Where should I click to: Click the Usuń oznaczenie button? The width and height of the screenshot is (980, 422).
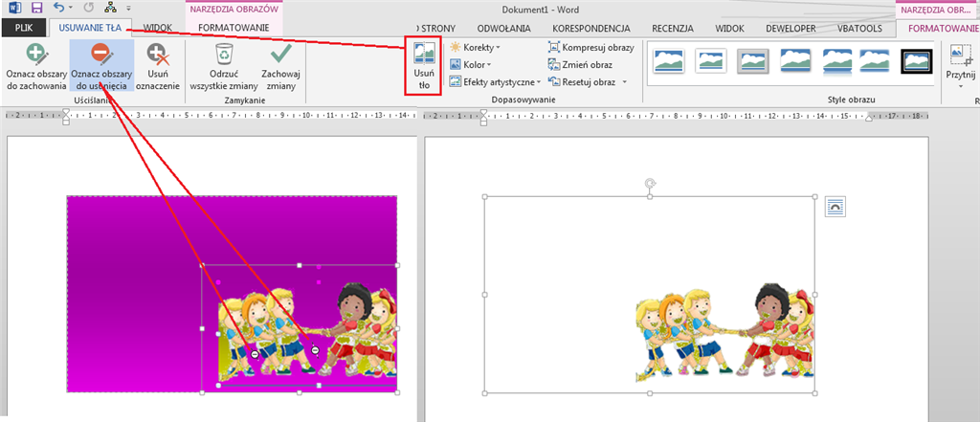coord(158,67)
